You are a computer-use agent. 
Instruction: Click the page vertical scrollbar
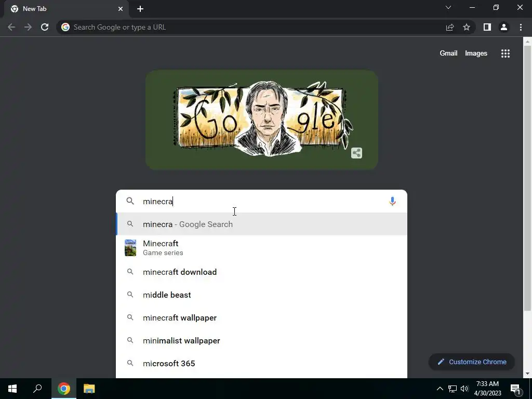tap(527, 178)
